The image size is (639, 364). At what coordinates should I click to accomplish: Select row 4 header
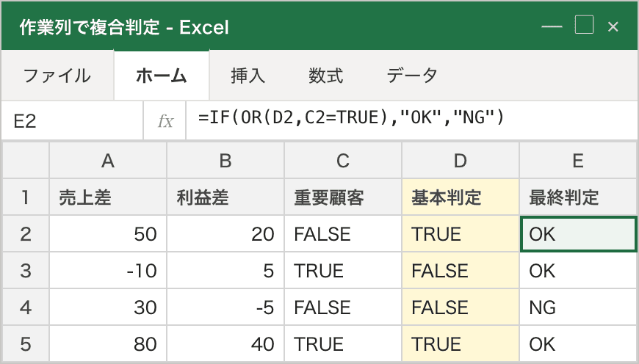pos(26,307)
